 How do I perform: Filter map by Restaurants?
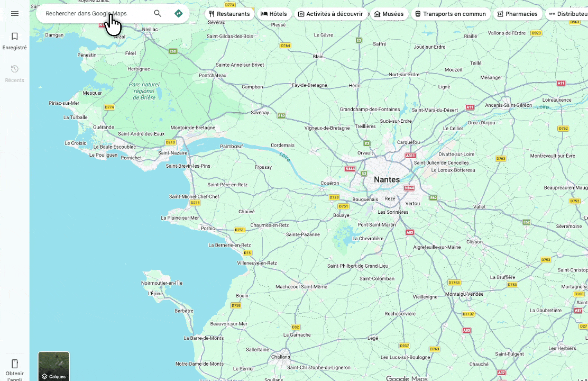(x=229, y=14)
